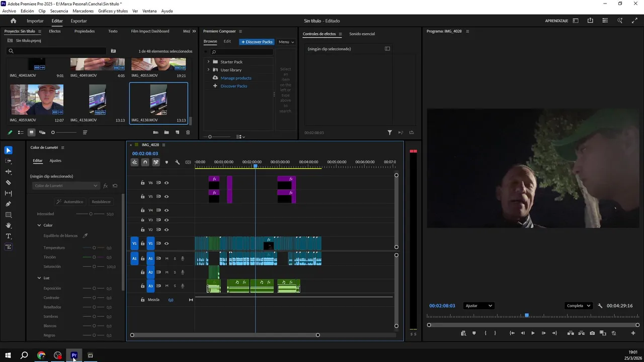Screen dimensions: 644x362
Task: Click the Restablecer button
Action: point(101,202)
